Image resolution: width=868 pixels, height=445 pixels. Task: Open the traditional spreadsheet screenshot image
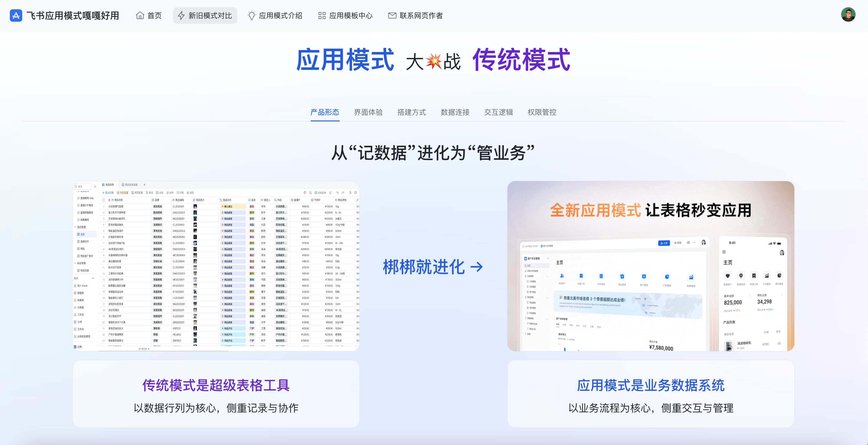(x=216, y=266)
